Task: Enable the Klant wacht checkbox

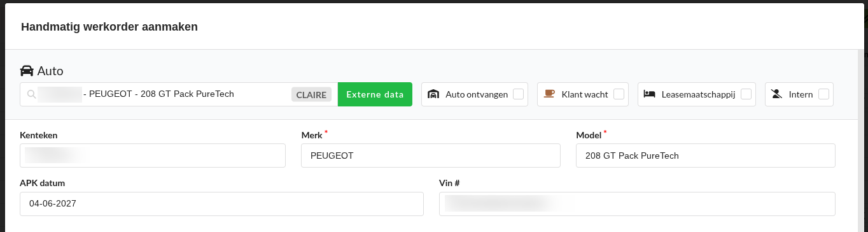Action: tap(619, 94)
